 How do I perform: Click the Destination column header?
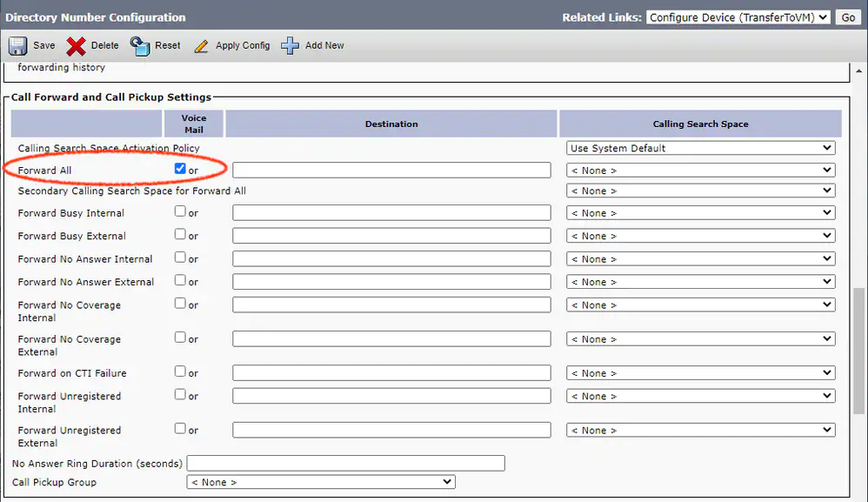pyautogui.click(x=391, y=124)
